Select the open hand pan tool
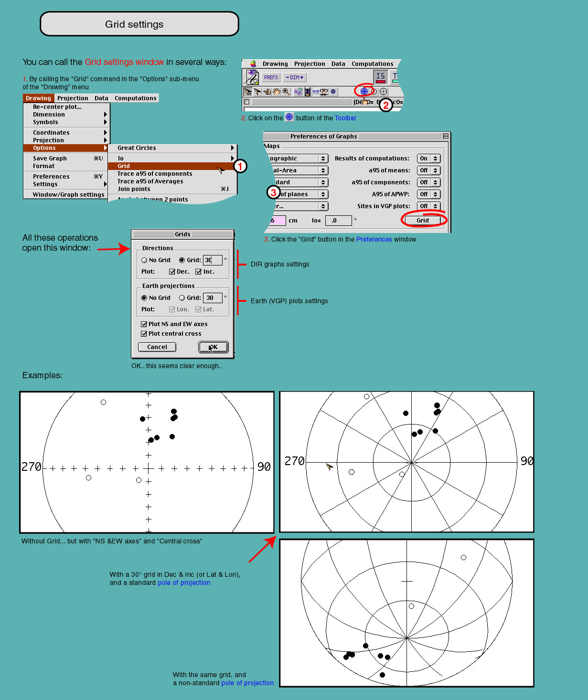The width and height of the screenshot is (588, 700). point(277,92)
